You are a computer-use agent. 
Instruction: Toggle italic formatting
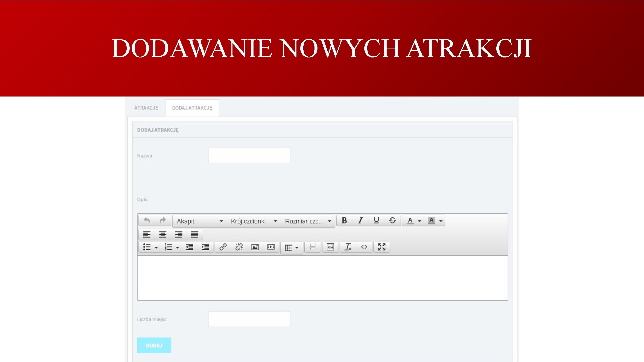click(360, 220)
